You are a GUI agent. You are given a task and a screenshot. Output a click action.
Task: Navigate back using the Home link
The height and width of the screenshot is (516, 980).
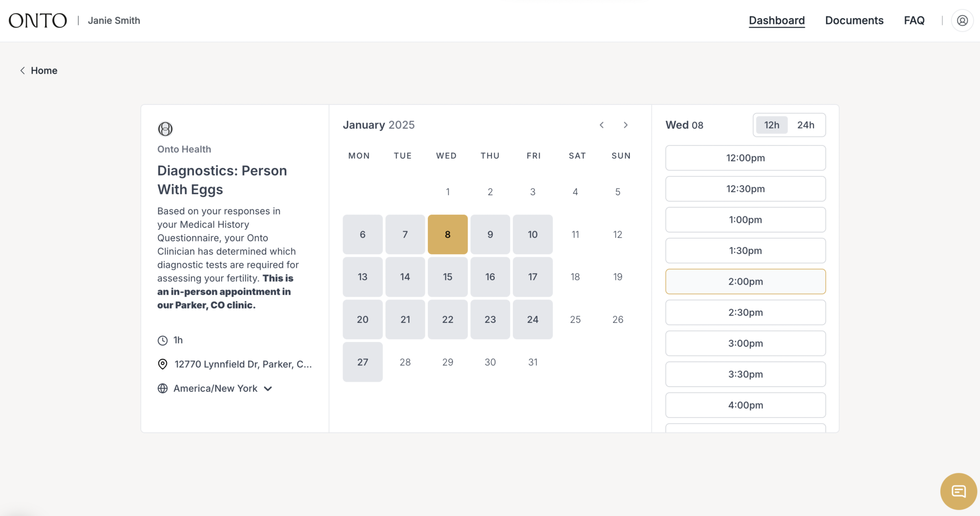(x=44, y=70)
